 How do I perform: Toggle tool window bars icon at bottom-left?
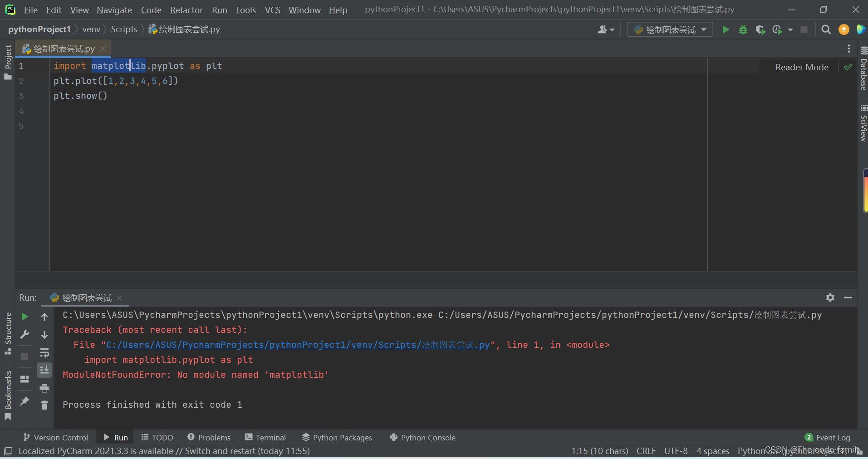click(x=8, y=451)
